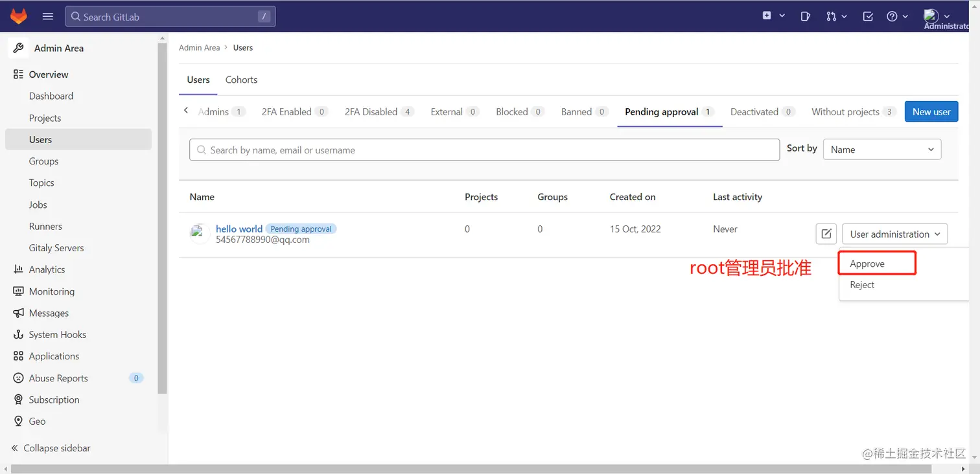
Task: Click the search magnifier icon in Search GitLab
Action: (x=75, y=17)
